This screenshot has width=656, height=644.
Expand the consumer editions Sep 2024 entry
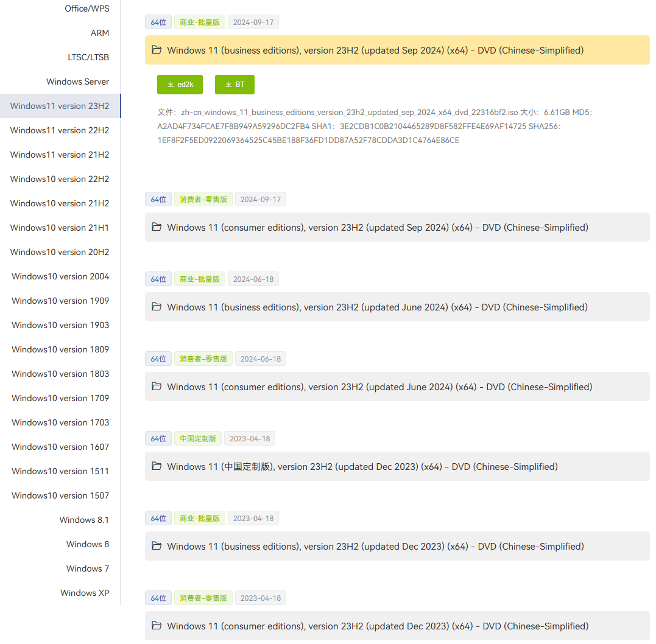pos(397,227)
